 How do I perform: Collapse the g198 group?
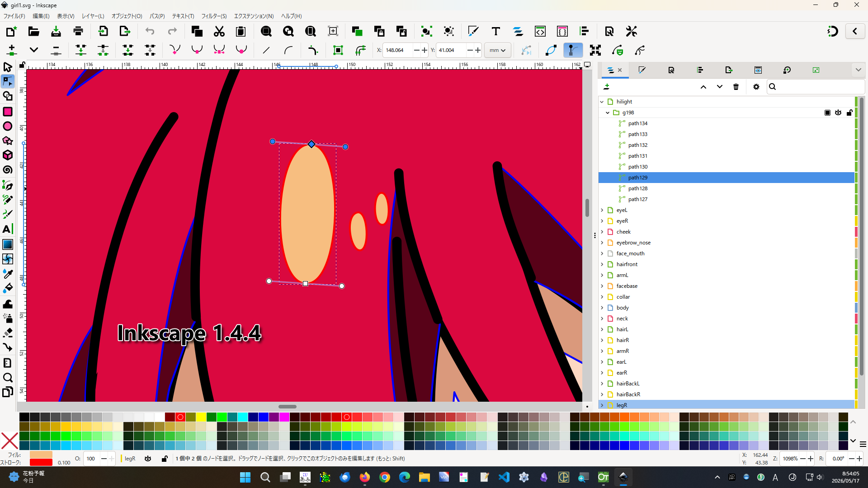pyautogui.click(x=608, y=113)
